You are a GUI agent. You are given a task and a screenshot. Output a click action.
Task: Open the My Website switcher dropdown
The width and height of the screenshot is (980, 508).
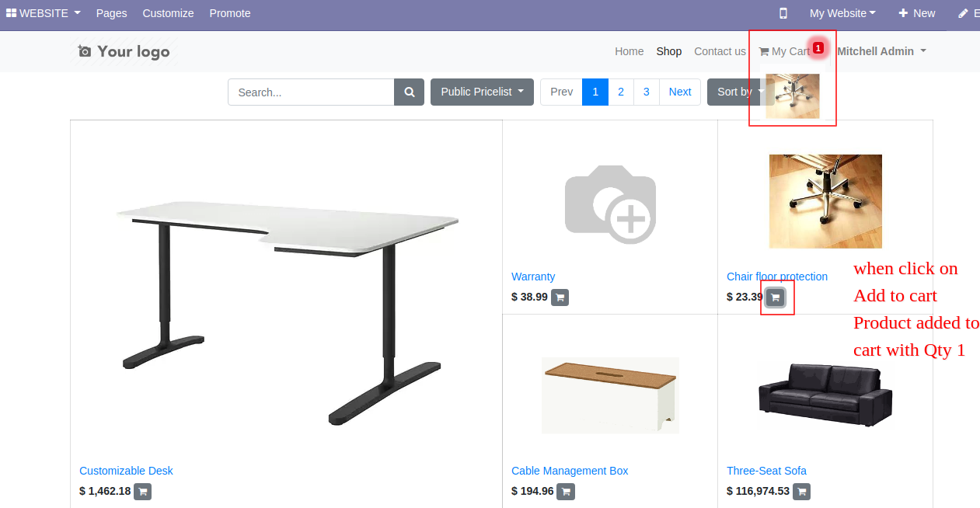(x=842, y=13)
